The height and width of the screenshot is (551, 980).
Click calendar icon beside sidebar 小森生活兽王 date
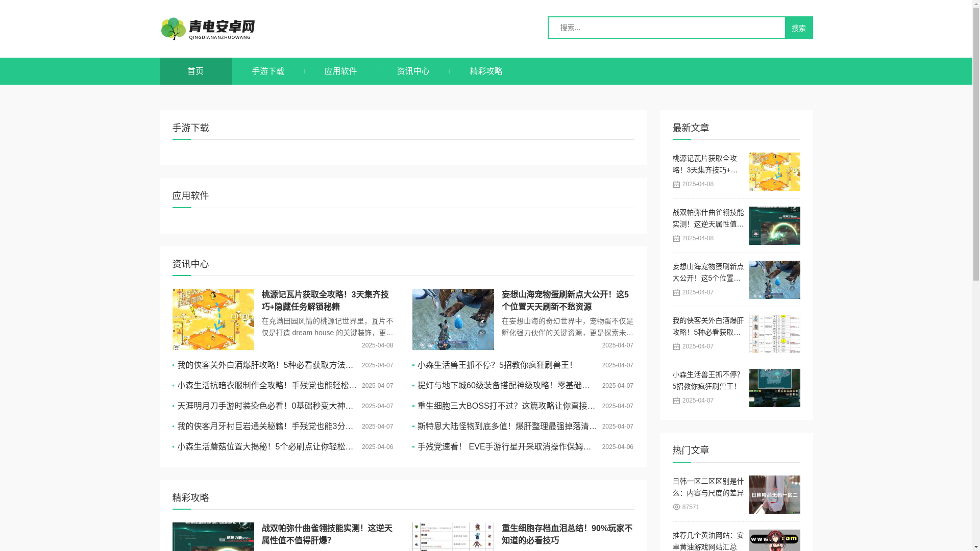(676, 401)
